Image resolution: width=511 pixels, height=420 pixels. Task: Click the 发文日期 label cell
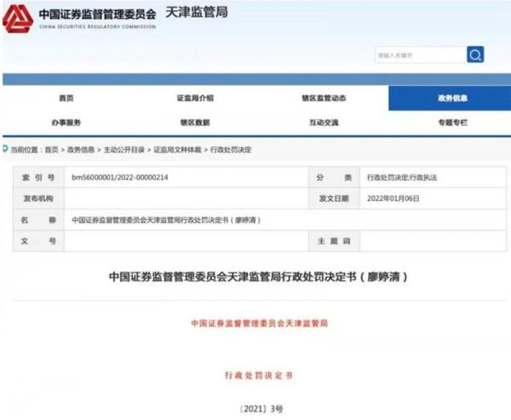[x=334, y=198]
